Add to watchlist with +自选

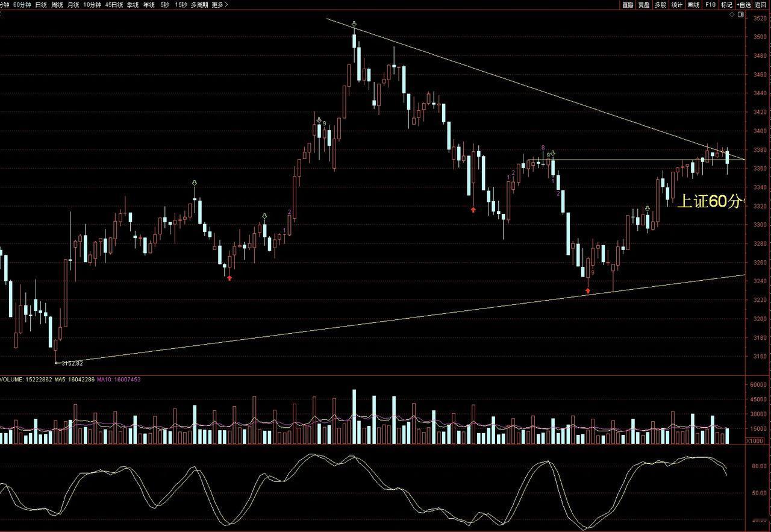click(x=743, y=5)
